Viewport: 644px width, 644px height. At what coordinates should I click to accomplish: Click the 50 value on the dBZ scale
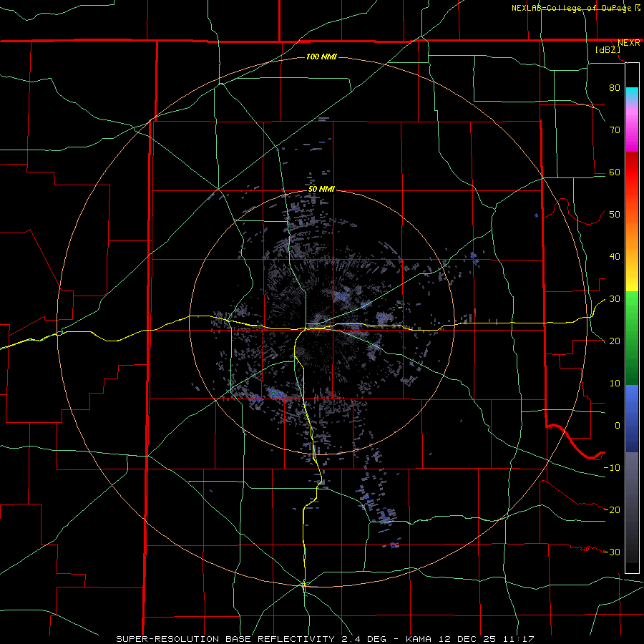point(615,215)
